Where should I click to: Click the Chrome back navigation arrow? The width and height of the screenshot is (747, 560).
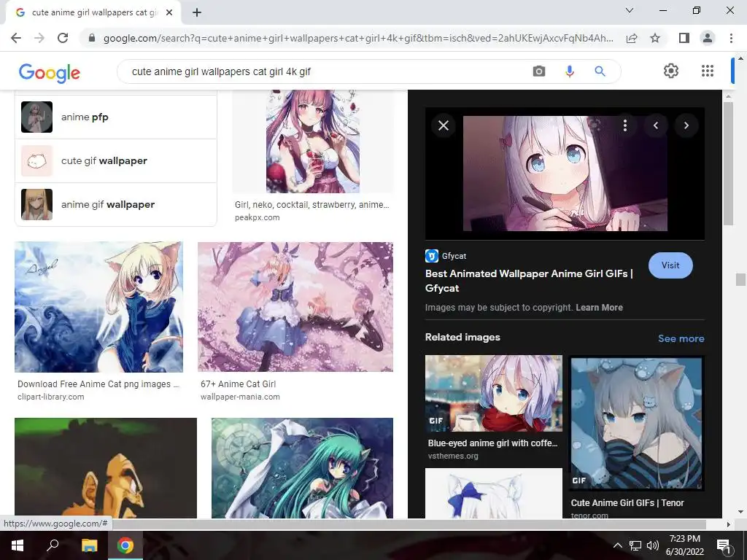[x=16, y=38]
